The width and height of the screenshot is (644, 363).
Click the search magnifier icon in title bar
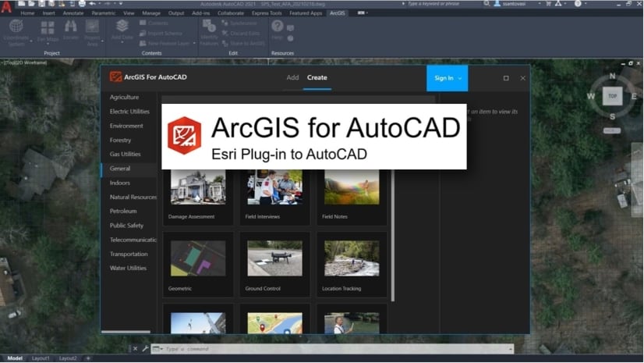pos(487,4)
